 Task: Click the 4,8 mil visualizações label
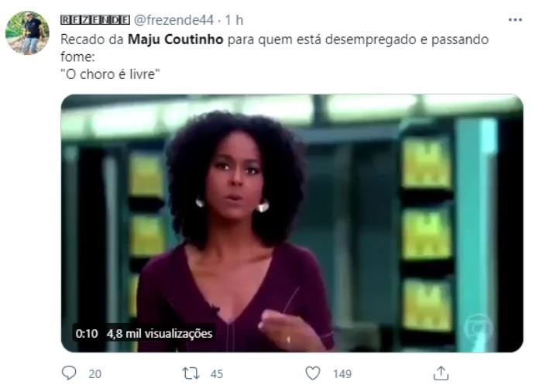coord(160,333)
